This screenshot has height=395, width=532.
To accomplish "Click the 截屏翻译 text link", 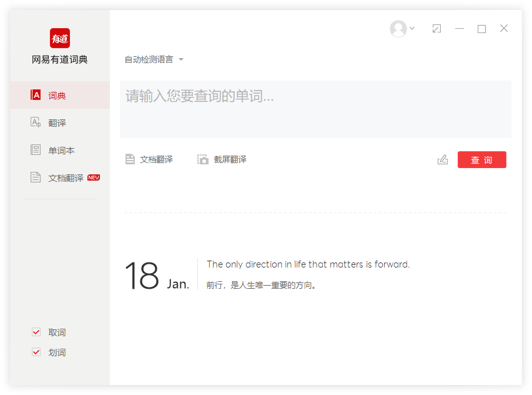I will tap(230, 159).
